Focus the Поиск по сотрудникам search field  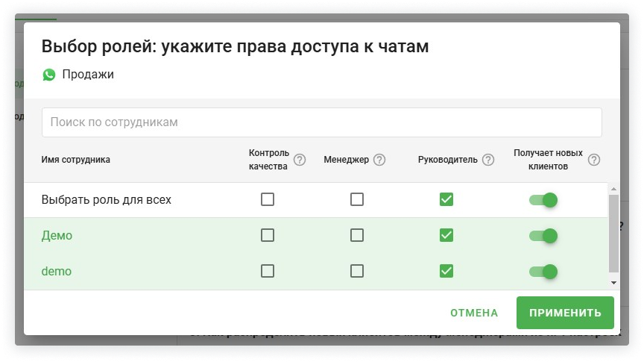pyautogui.click(x=321, y=122)
